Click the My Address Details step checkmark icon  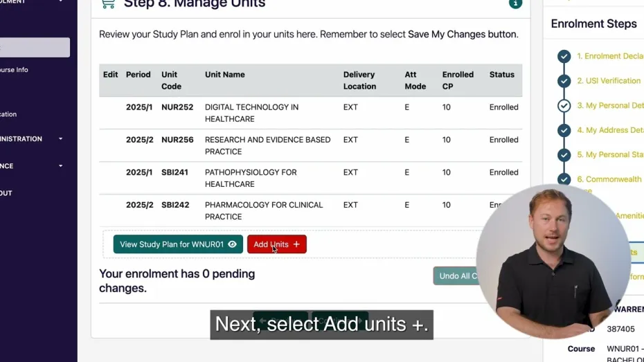564,130
